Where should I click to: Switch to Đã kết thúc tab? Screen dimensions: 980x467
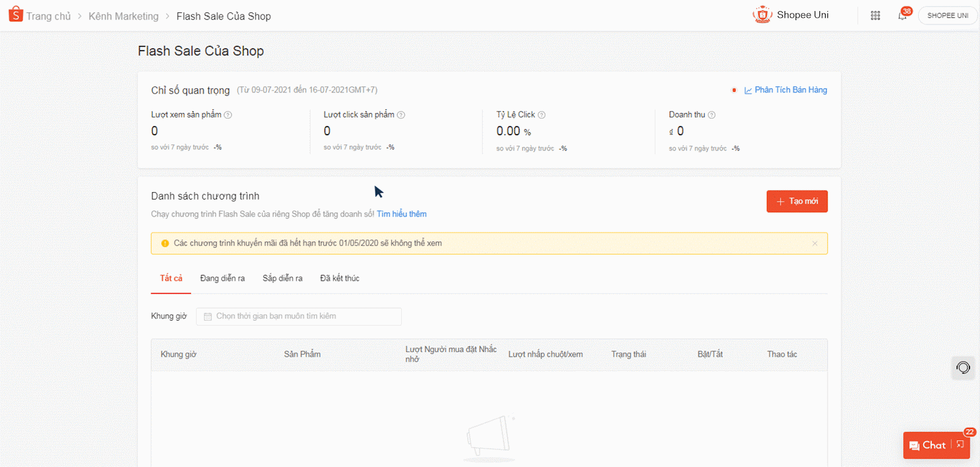click(340, 278)
